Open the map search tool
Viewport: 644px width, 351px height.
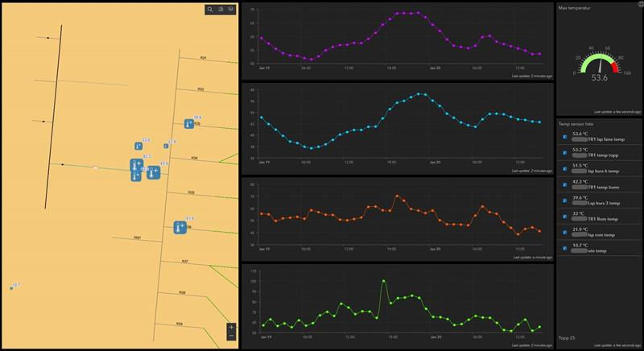210,10
